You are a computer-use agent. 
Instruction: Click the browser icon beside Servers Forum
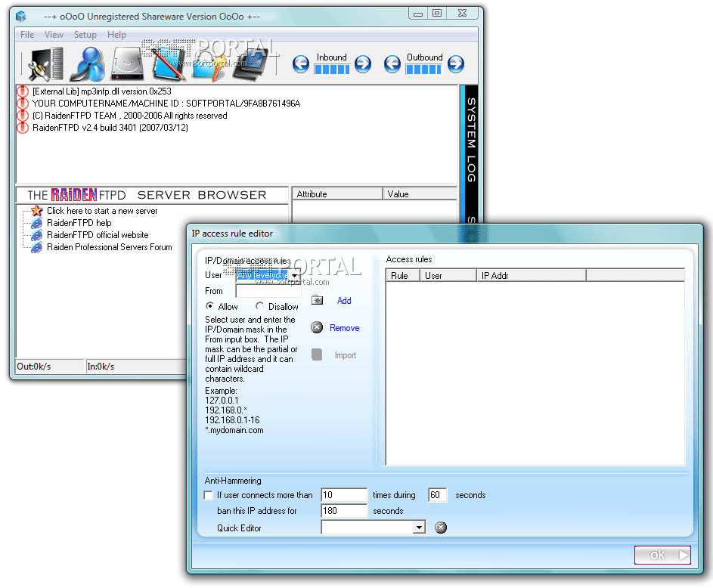tap(37, 247)
